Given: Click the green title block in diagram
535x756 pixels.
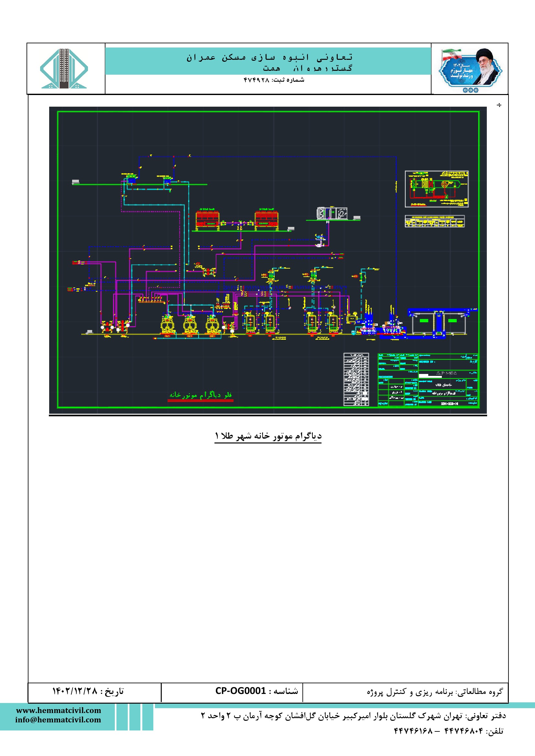Looking at the screenshot, I should [x=428, y=380].
